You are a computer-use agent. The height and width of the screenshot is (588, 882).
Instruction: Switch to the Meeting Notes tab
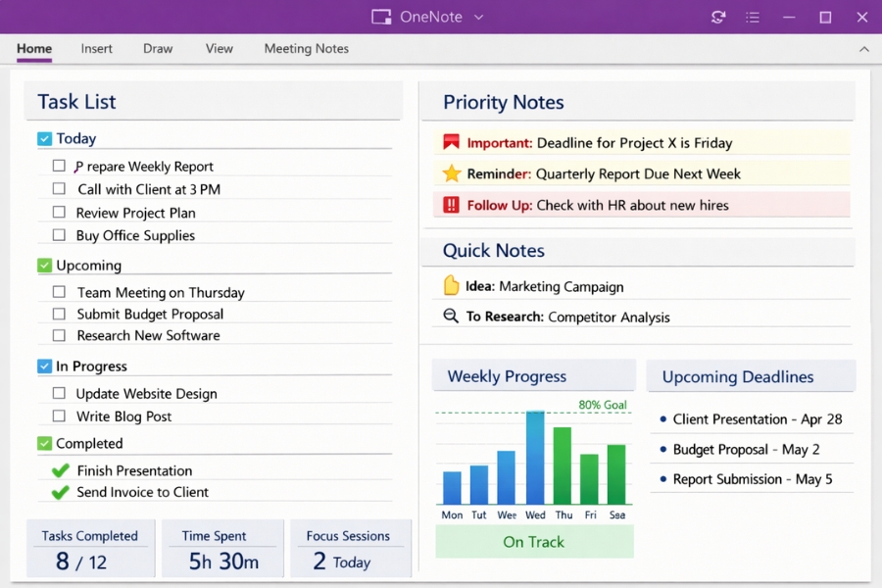305,48
